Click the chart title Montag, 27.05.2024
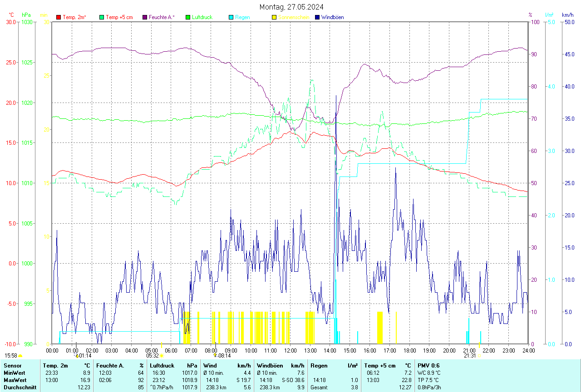The width and height of the screenshot is (581, 392). (x=292, y=7)
